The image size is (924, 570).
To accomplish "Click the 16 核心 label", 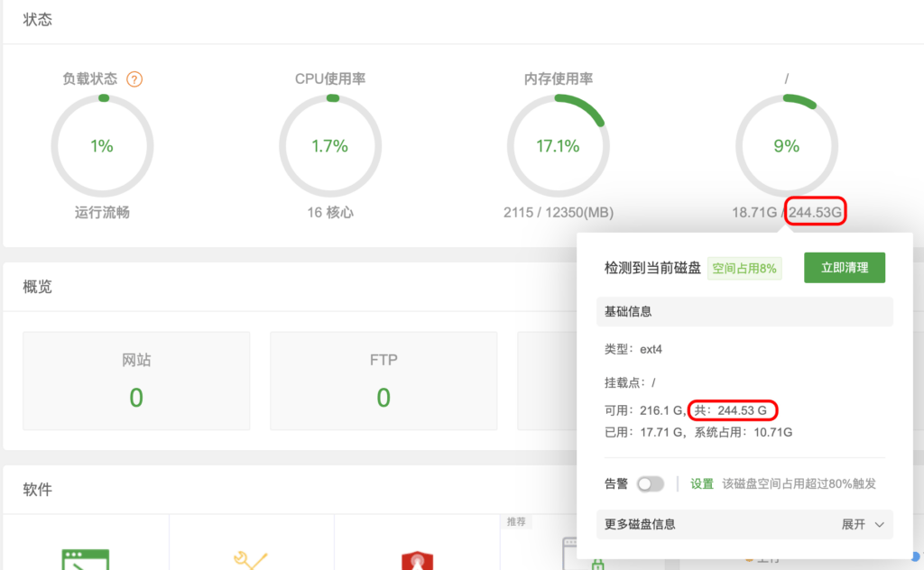I will point(330,213).
